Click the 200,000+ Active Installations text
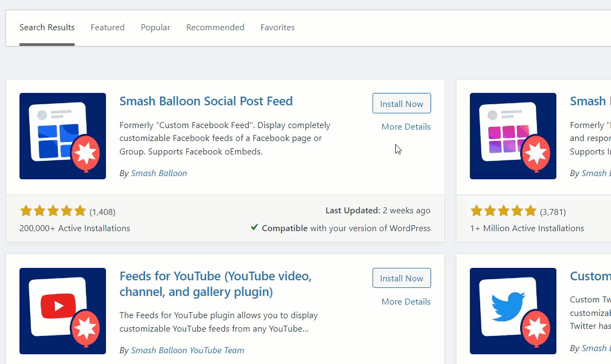The height and width of the screenshot is (364, 611). 75,228
